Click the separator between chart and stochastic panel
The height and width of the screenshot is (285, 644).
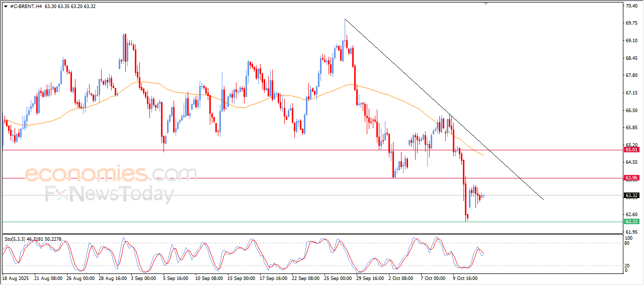[x=312, y=234]
